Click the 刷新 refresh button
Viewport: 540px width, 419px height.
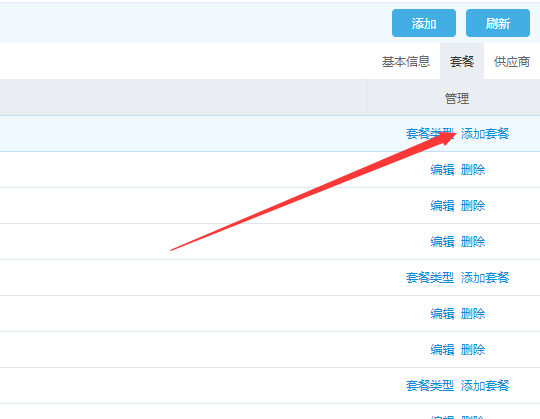(x=498, y=23)
